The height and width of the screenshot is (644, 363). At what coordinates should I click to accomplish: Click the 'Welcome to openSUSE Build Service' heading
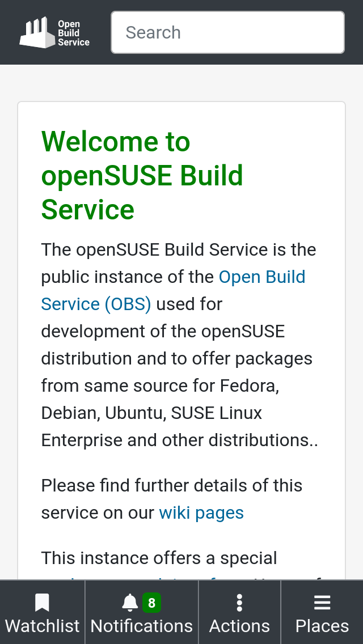(142, 175)
